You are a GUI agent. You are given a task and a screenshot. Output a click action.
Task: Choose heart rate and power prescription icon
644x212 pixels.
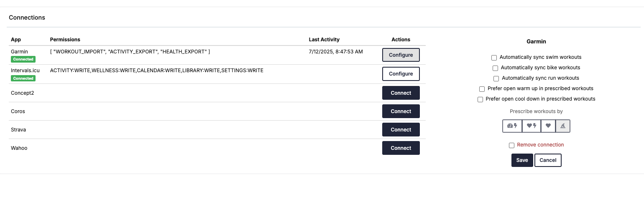click(x=532, y=126)
